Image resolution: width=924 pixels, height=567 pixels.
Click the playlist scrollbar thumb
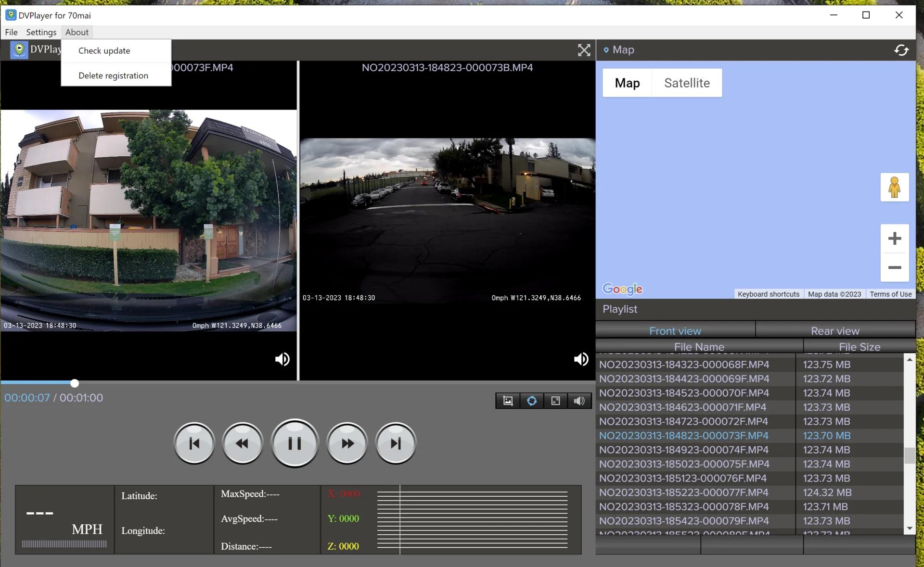click(910, 455)
